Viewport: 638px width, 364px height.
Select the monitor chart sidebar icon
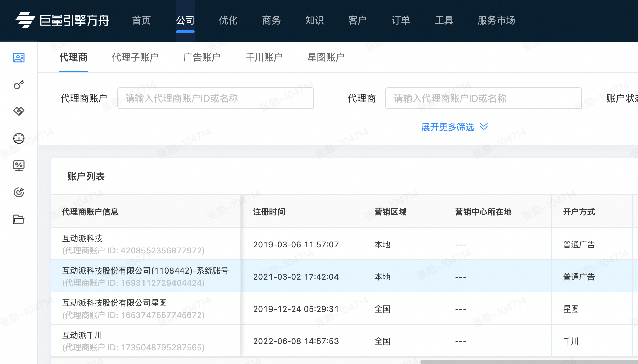19,166
